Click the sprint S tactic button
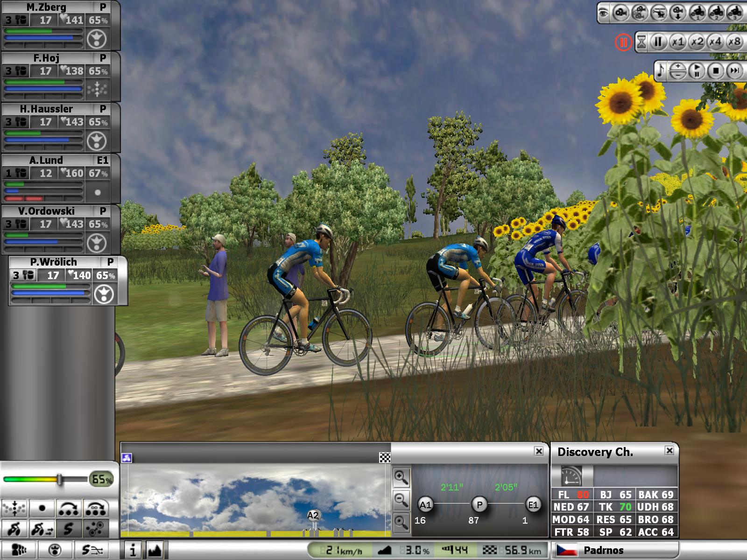 pos(68,529)
